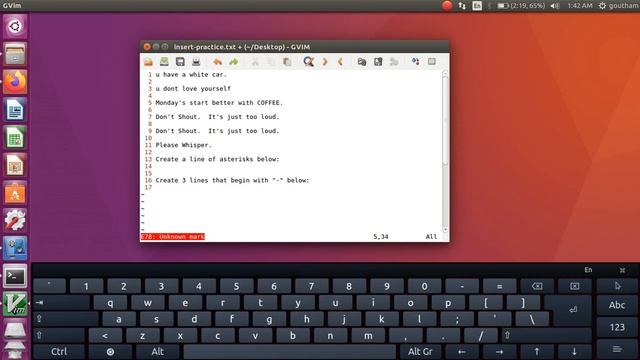Open keyboard input source indicator in top panel
Viewport: 640px width, 360px height.
pos(477,6)
